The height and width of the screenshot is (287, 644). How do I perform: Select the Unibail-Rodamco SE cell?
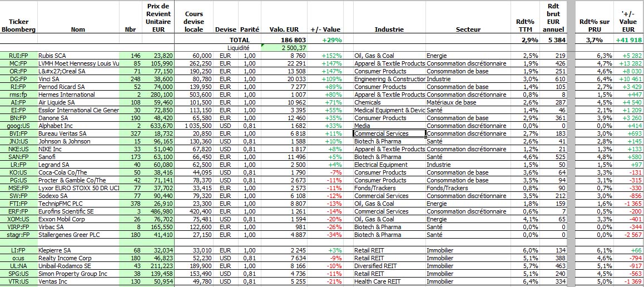78,266
